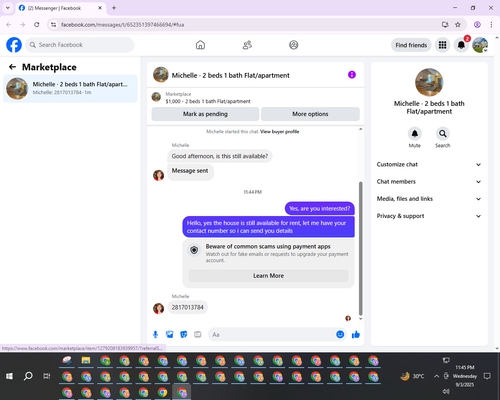Select the Michelle conversation in the Marketplace list
Viewport: 500px width, 400px height.
(70, 89)
